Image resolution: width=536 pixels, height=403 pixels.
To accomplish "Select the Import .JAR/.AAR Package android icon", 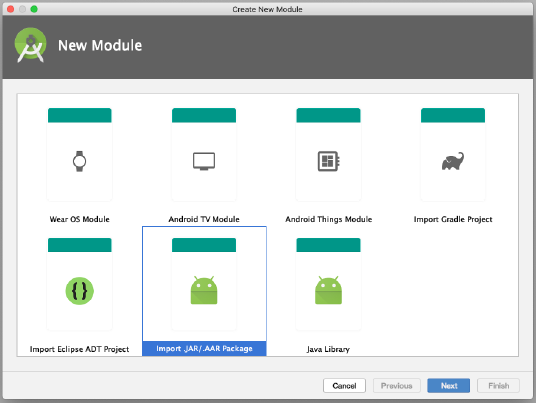I will coord(204,290).
